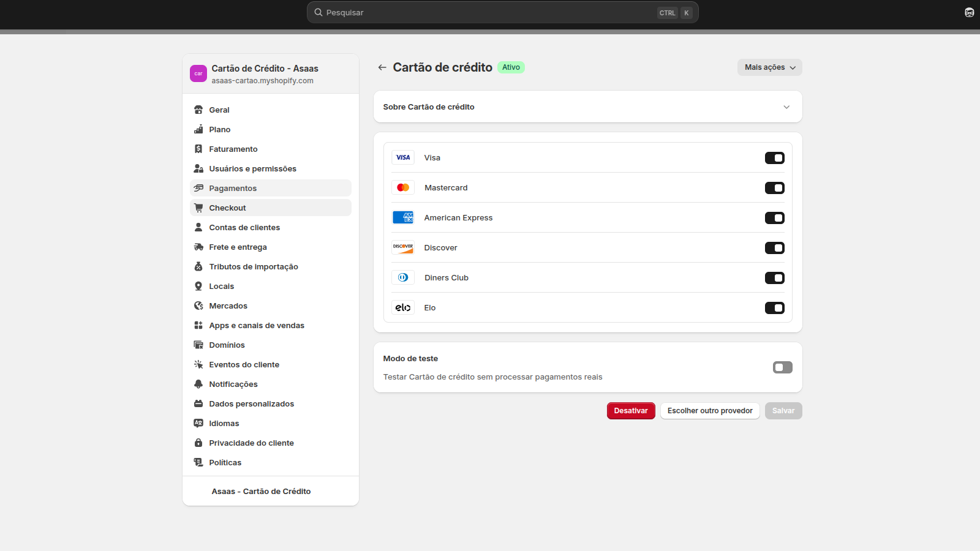Click the American Express label text
This screenshot has height=551, width=980.
tap(458, 217)
